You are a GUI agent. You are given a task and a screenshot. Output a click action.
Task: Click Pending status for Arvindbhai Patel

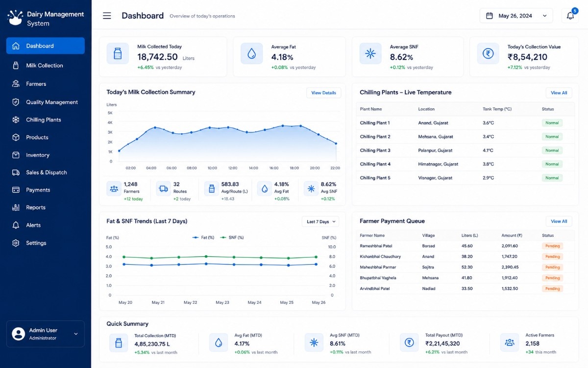pyautogui.click(x=552, y=289)
